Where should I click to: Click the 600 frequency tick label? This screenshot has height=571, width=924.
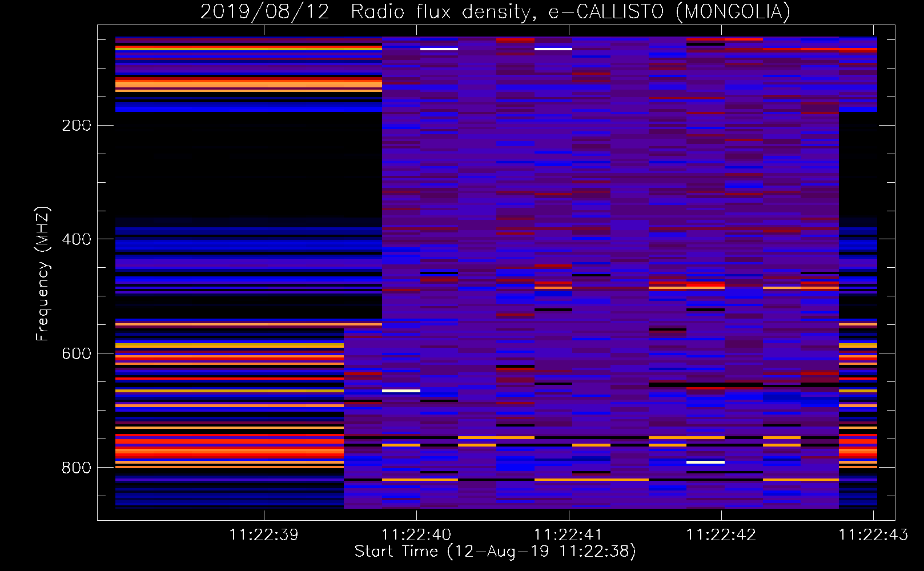(x=77, y=353)
